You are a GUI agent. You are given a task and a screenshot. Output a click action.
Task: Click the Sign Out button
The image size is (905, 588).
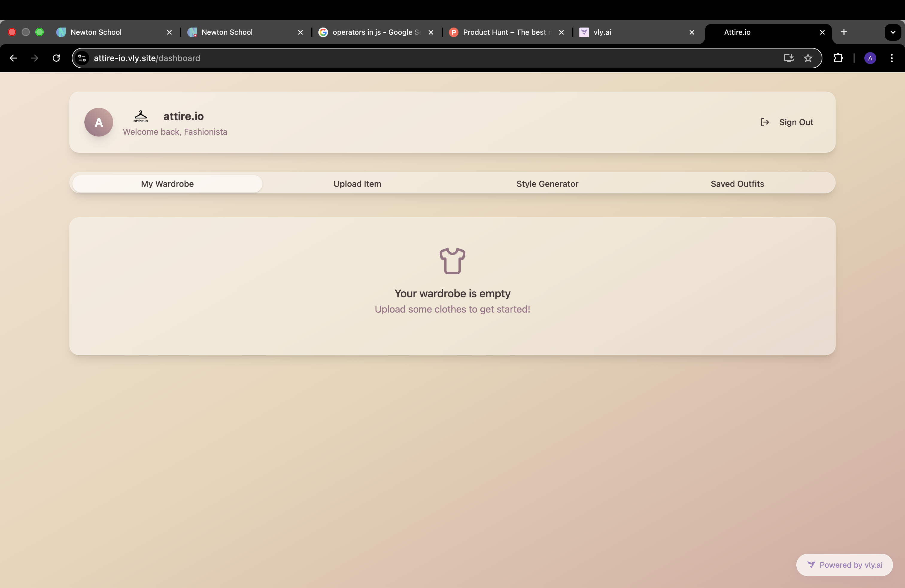coord(796,122)
